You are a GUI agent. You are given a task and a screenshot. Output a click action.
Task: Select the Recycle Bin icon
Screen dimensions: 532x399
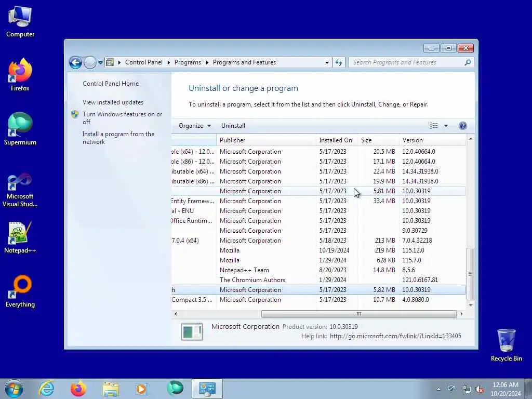pyautogui.click(x=506, y=345)
